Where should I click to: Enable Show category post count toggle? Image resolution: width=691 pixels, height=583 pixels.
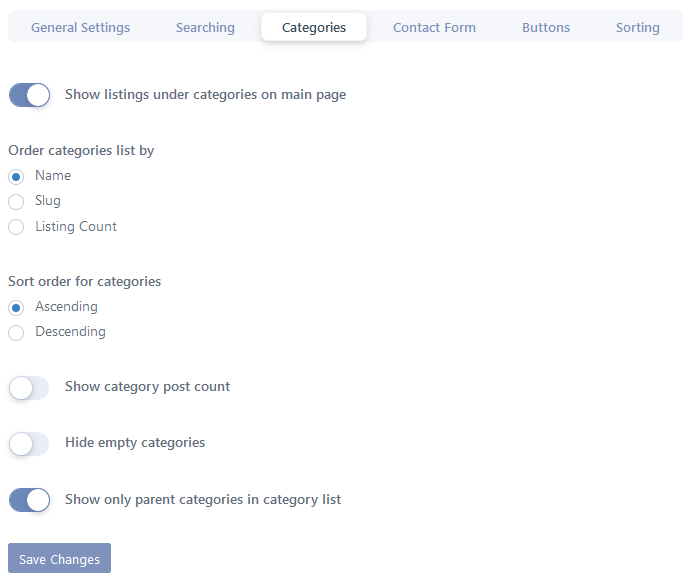[x=29, y=388]
